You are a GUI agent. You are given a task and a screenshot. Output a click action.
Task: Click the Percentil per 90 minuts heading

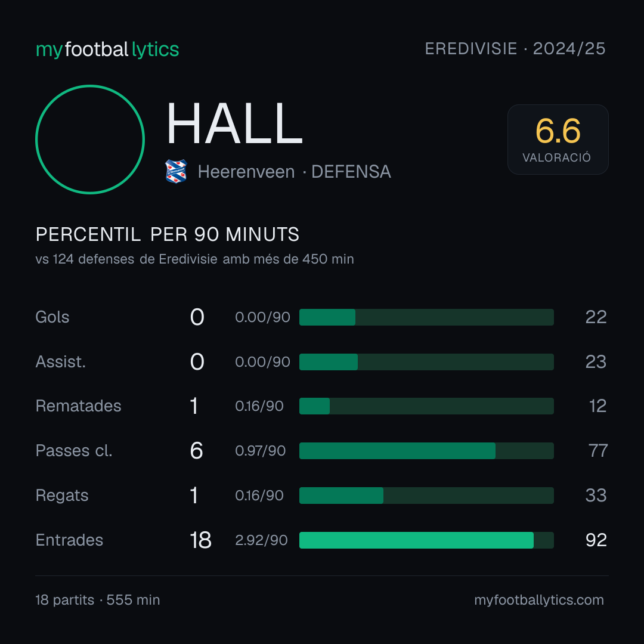click(168, 234)
